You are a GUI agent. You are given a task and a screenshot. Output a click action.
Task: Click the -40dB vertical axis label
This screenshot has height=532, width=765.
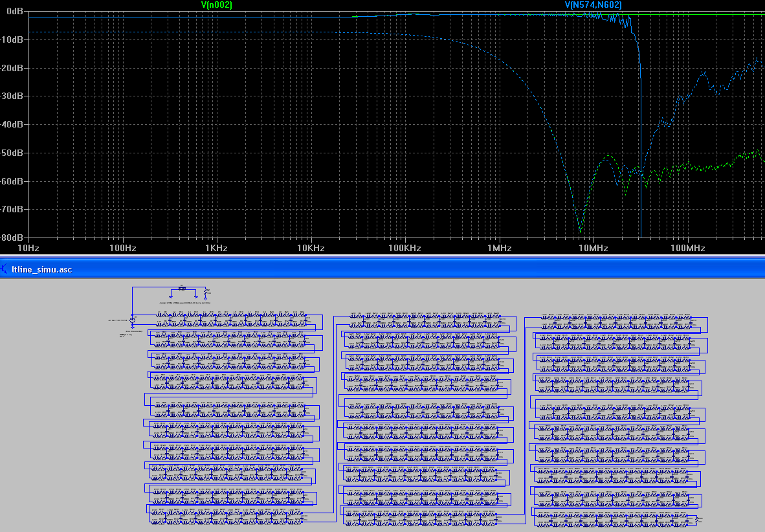12,124
